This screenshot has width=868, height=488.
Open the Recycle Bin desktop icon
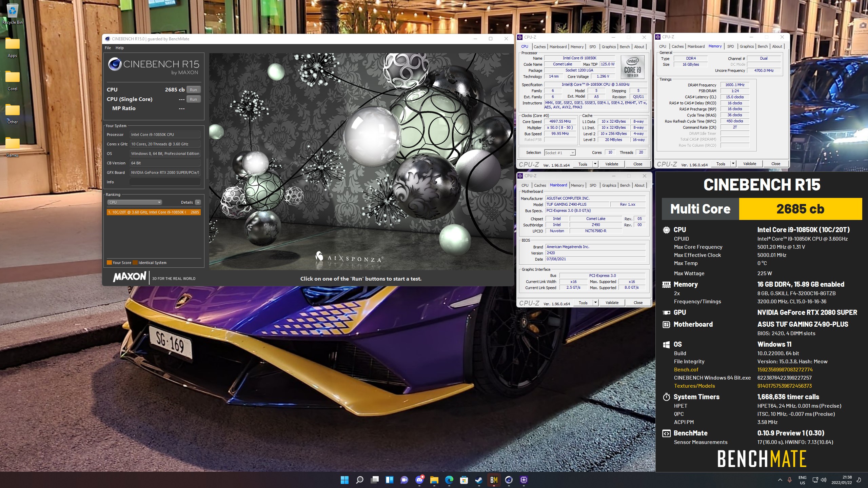tap(12, 14)
